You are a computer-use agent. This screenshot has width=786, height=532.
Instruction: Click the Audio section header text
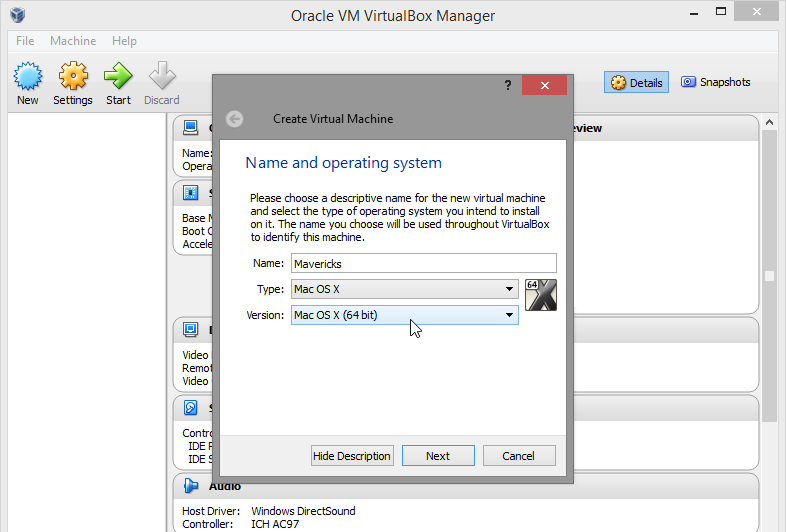click(x=225, y=486)
